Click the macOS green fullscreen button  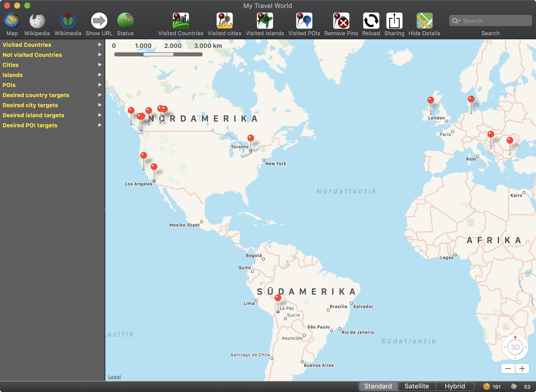pos(27,5)
